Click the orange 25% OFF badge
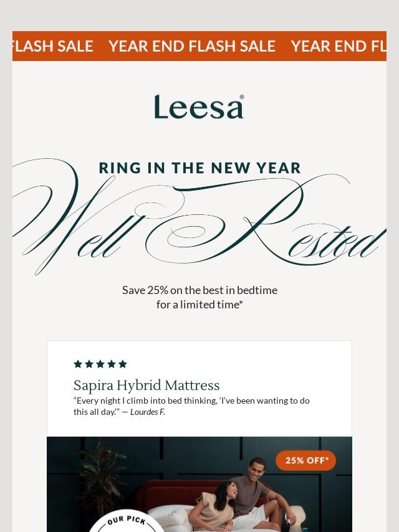Viewport: 399px width, 532px height. pyautogui.click(x=305, y=460)
